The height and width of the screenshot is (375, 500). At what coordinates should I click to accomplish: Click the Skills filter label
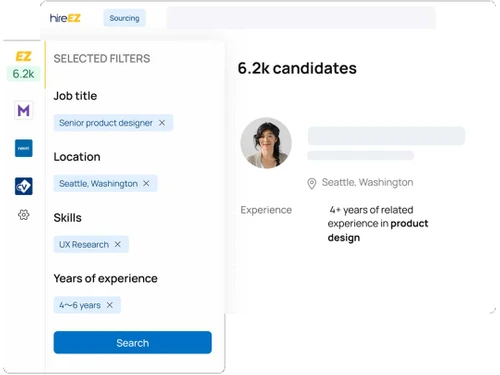point(68,218)
